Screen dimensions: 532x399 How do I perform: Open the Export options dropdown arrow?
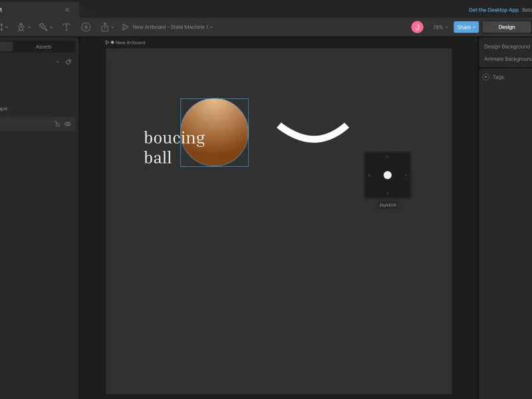pos(112,27)
